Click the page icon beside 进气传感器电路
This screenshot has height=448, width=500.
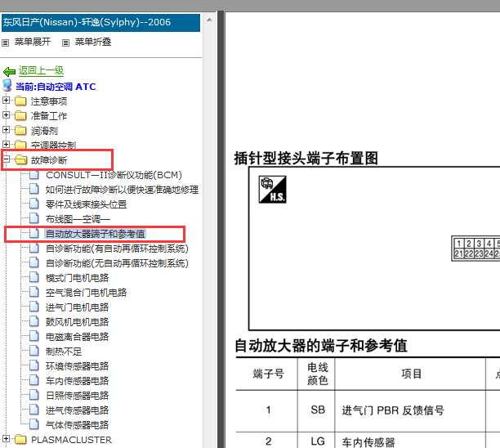click(x=33, y=410)
